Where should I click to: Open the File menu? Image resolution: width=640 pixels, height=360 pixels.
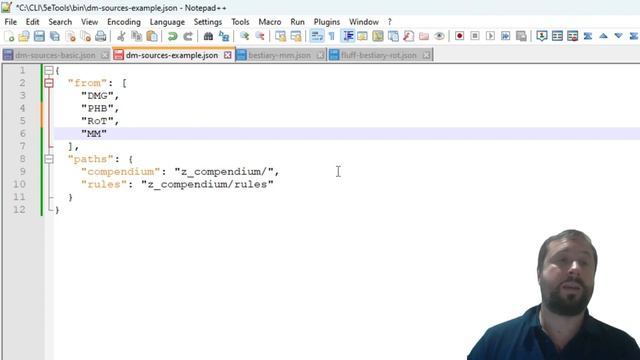click(x=11, y=22)
